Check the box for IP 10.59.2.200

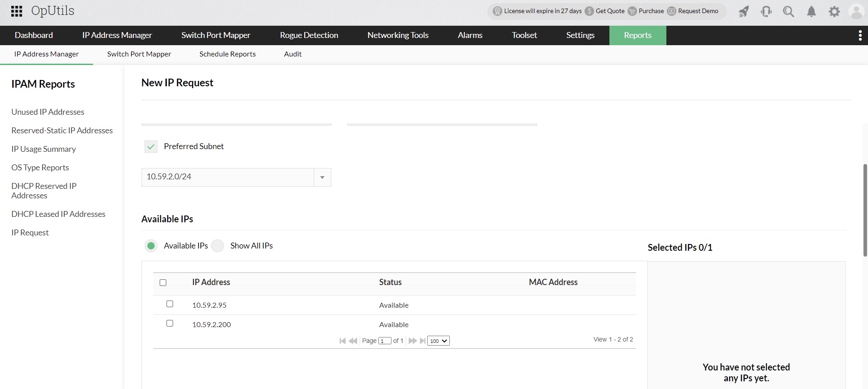point(170,323)
